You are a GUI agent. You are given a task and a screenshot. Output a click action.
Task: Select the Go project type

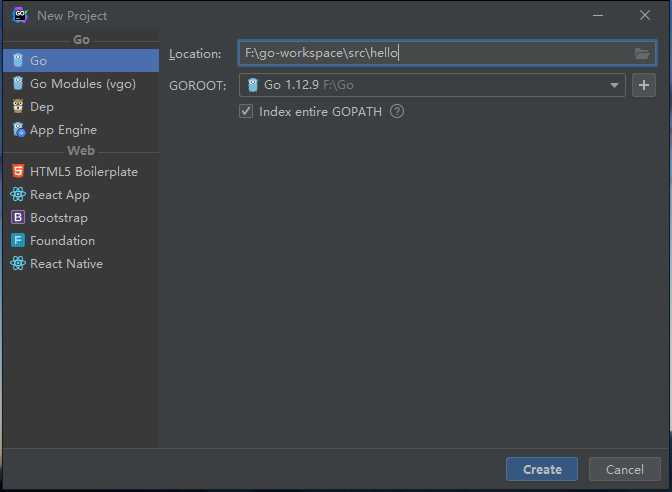click(81, 60)
